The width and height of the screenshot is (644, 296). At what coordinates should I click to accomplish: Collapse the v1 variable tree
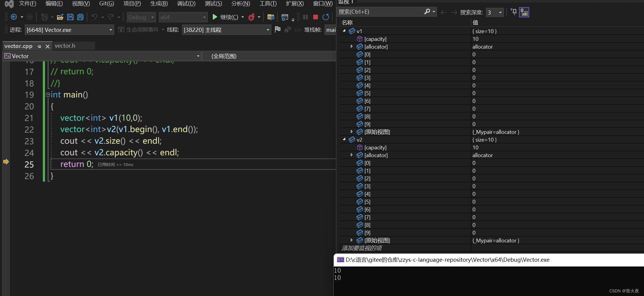point(344,31)
